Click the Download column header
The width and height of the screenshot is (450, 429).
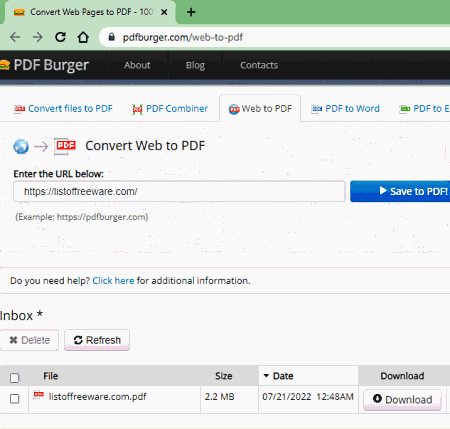pos(402,376)
